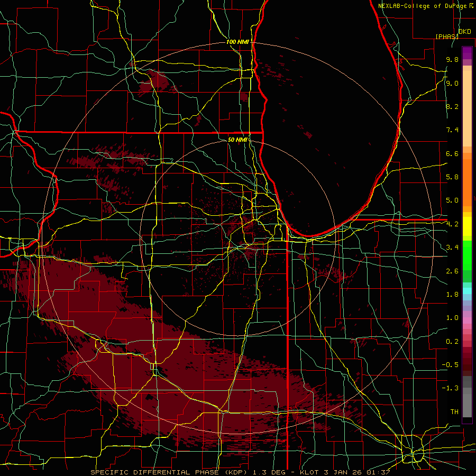This screenshot has width=476, height=476.
Task: Click the 9.0 value on the color scale
Action: click(452, 83)
